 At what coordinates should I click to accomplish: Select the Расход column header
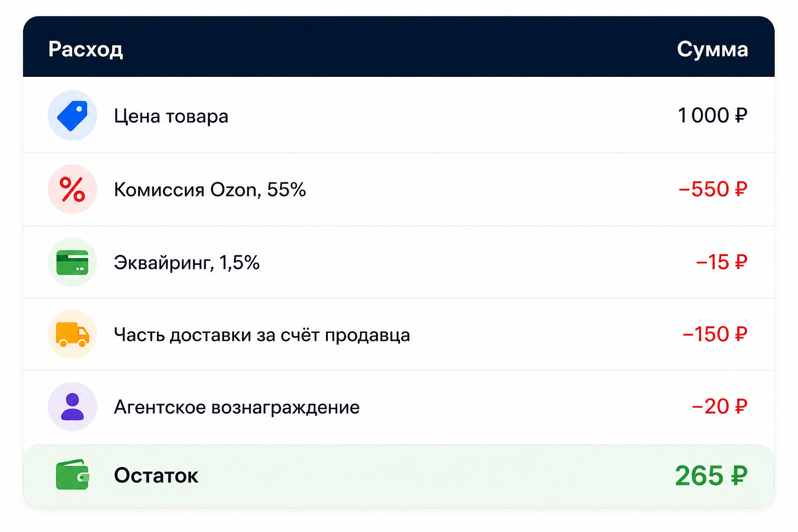86,49
